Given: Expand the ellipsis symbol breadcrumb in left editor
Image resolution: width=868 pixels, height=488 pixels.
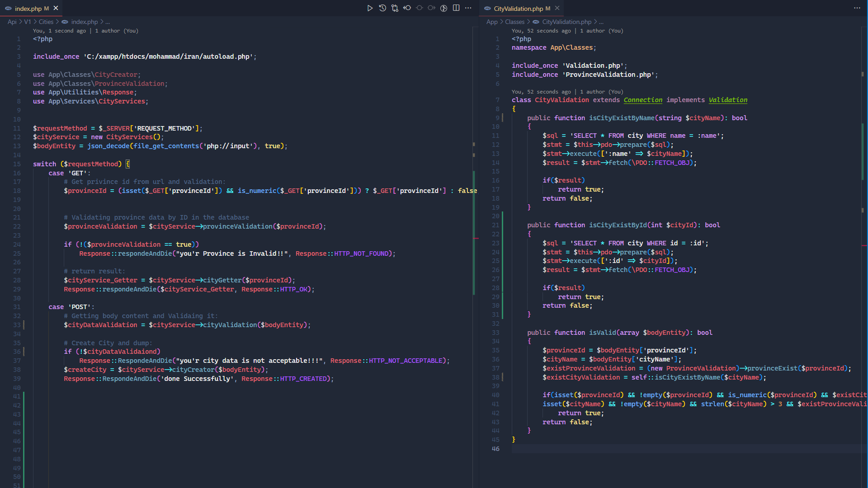Looking at the screenshot, I should tap(108, 22).
